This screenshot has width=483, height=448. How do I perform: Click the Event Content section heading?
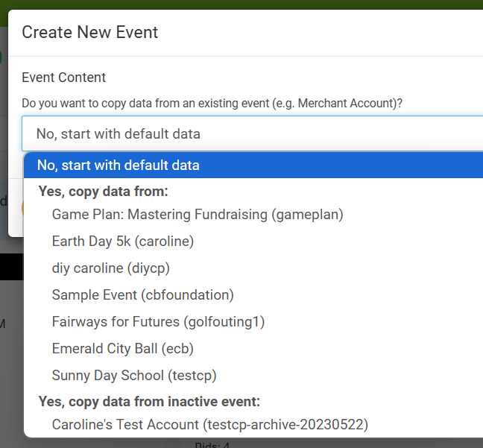pos(64,78)
